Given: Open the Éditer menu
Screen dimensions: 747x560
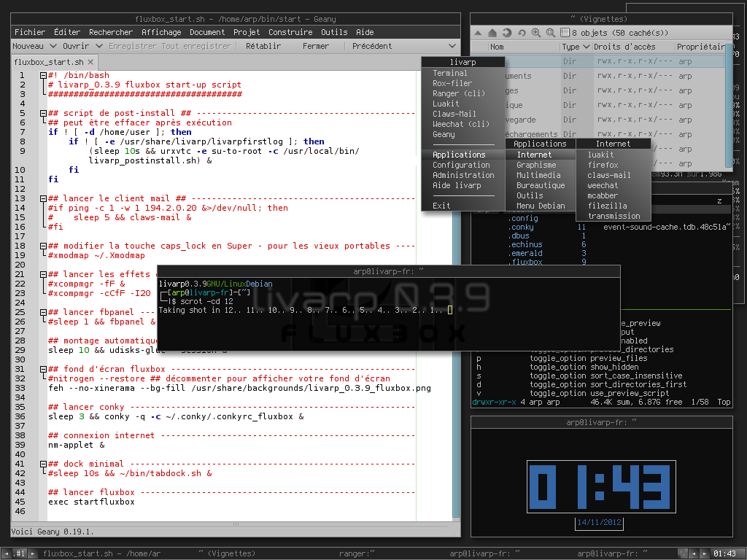Looking at the screenshot, I should pos(67,32).
